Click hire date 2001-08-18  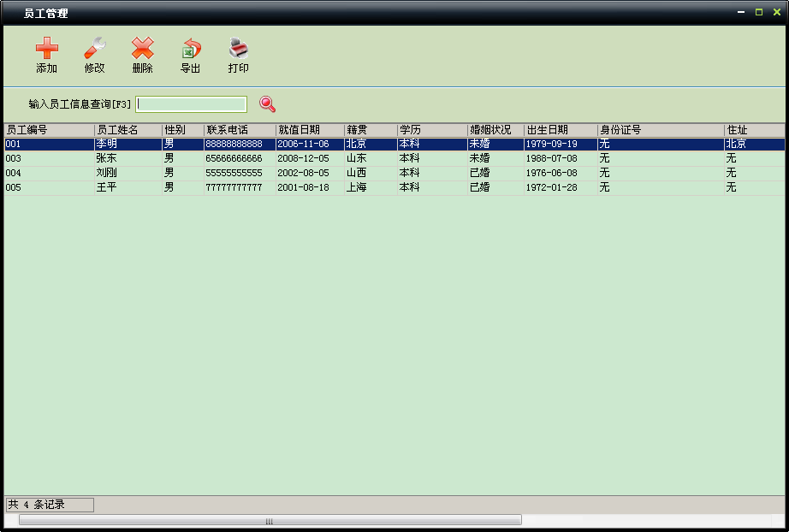pos(303,187)
